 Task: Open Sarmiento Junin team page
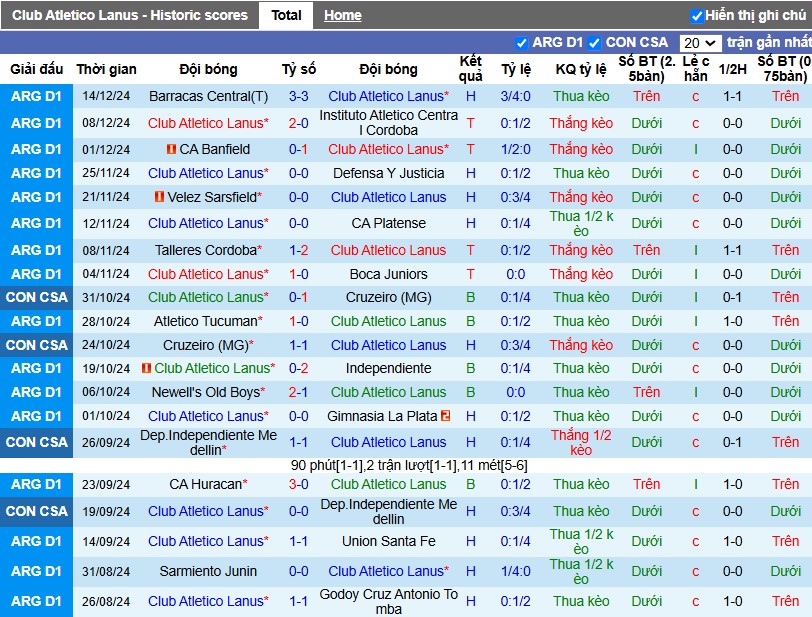tap(208, 571)
